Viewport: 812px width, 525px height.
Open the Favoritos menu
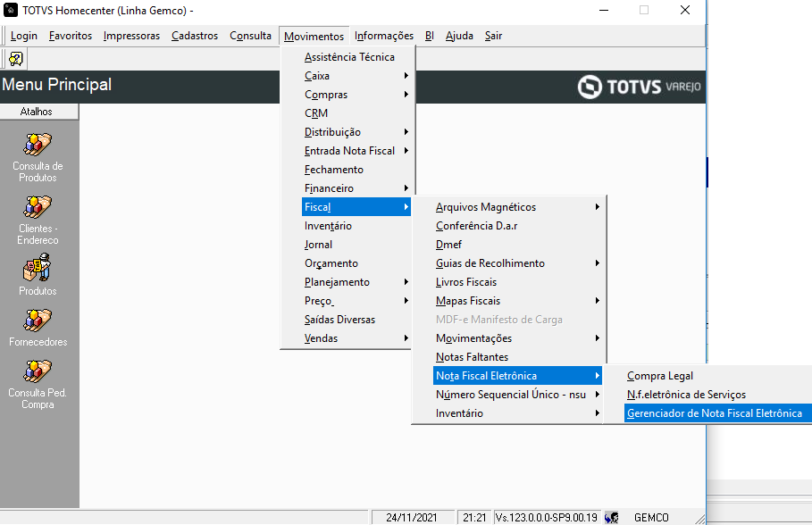click(71, 36)
